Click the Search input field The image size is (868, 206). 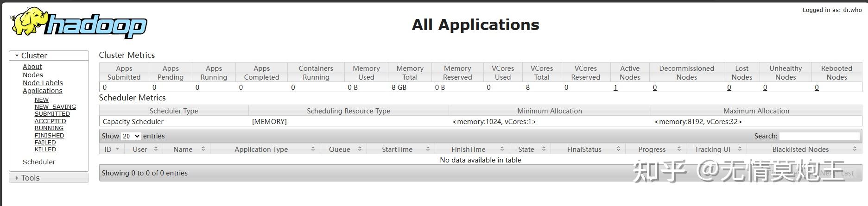(x=819, y=136)
